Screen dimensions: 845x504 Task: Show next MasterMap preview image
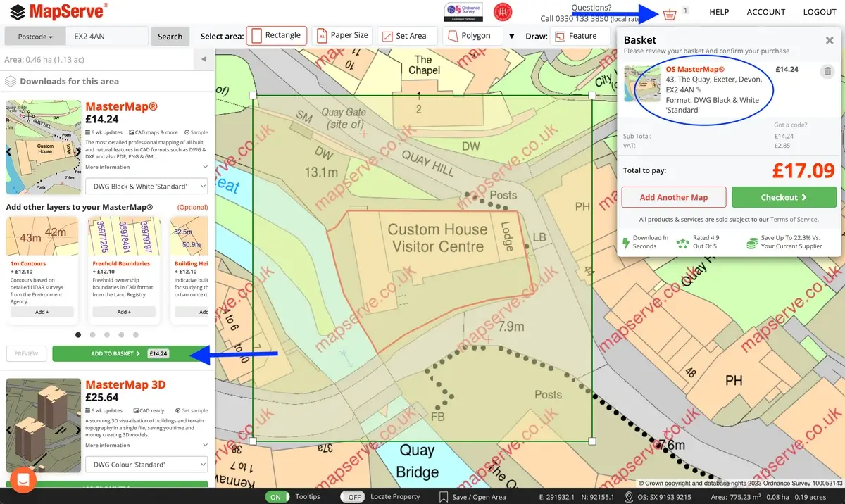[x=77, y=151]
